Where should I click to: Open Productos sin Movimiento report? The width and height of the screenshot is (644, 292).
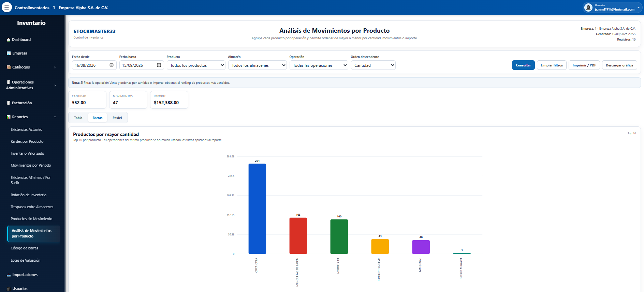point(31,219)
